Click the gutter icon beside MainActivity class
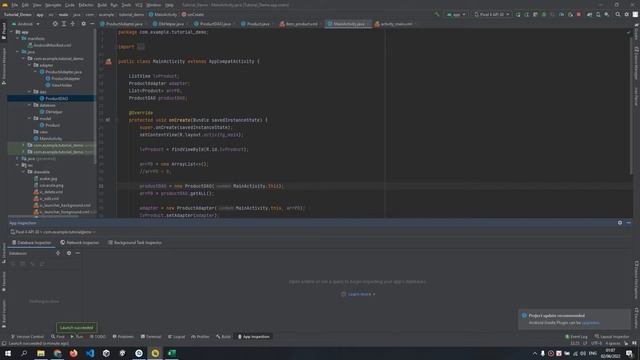This screenshot has width=640, height=360. pos(108,62)
